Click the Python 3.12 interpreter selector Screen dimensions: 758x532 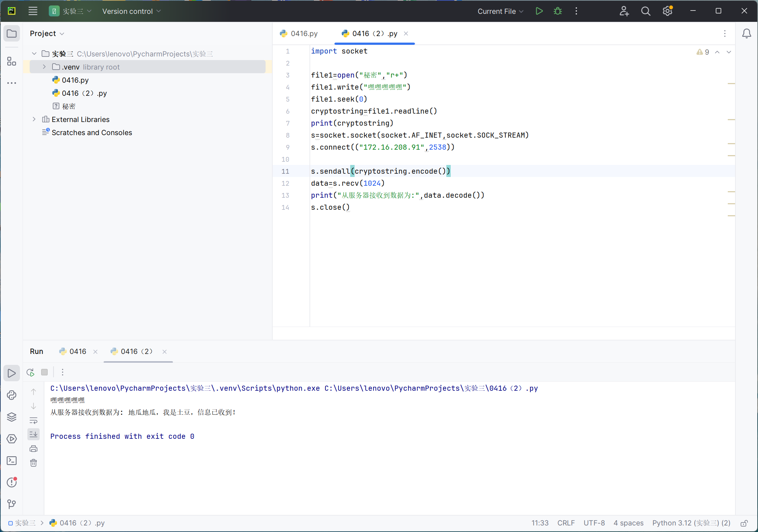(x=691, y=523)
